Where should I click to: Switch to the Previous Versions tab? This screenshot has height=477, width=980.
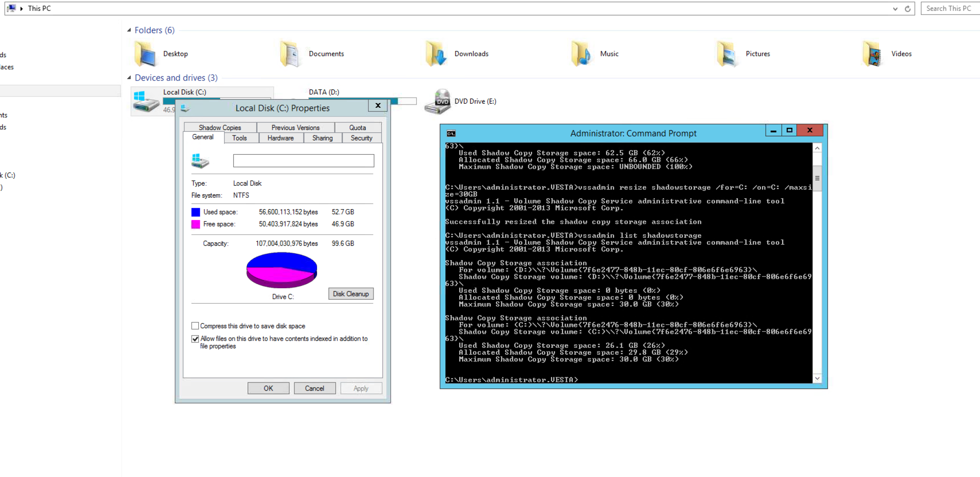296,128
